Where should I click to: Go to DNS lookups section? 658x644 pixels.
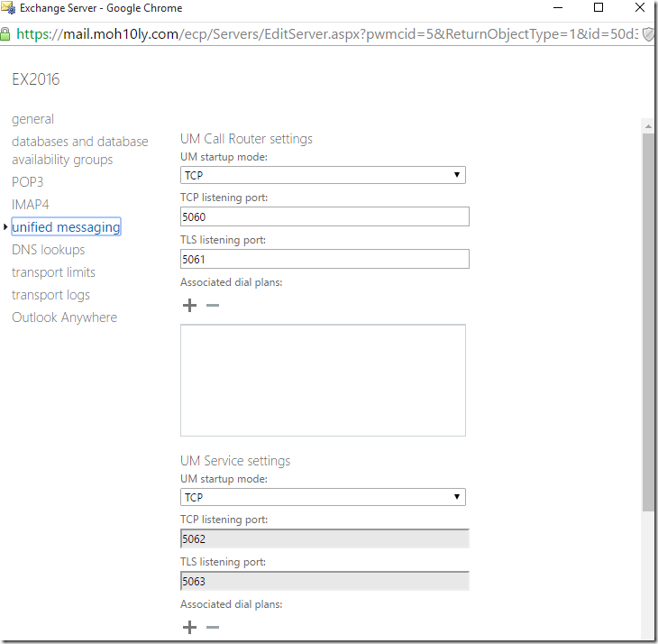tap(49, 250)
